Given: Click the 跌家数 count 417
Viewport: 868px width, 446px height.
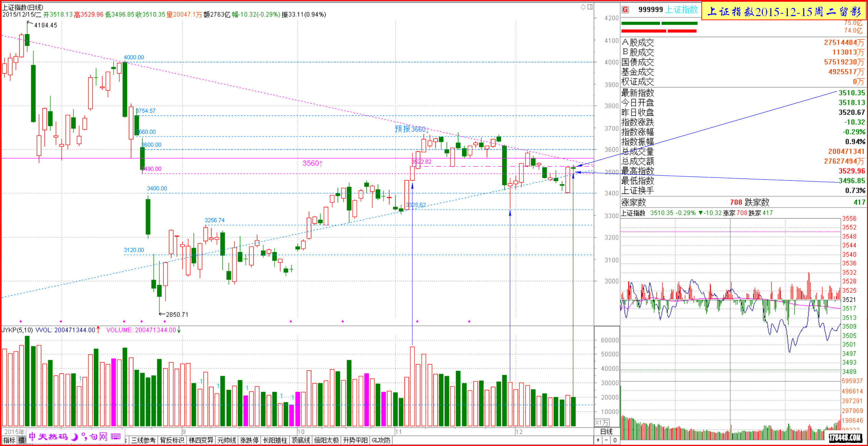Looking at the screenshot, I should point(859,202).
